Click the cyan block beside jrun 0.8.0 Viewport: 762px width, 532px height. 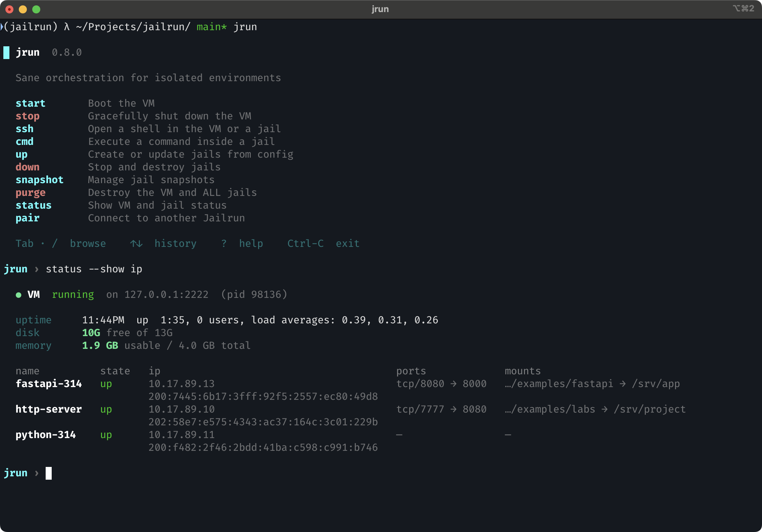pos(6,53)
